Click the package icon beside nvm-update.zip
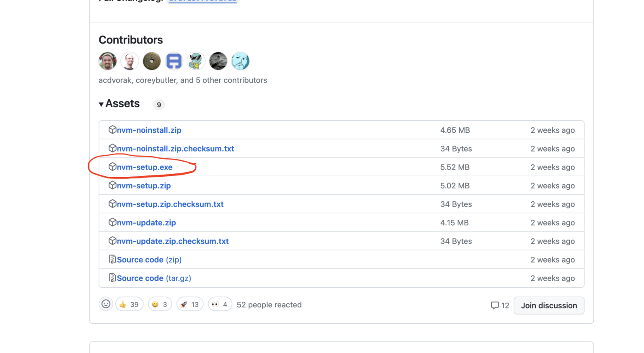The image size is (644, 353). (112, 222)
